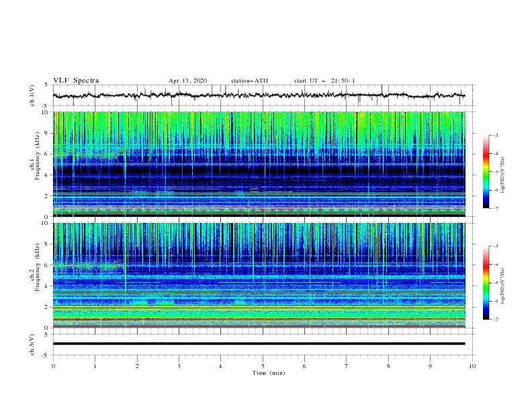Screen dimensions: 532x411
Task: Click time axis tick label "1"
Action: [x=95, y=366]
